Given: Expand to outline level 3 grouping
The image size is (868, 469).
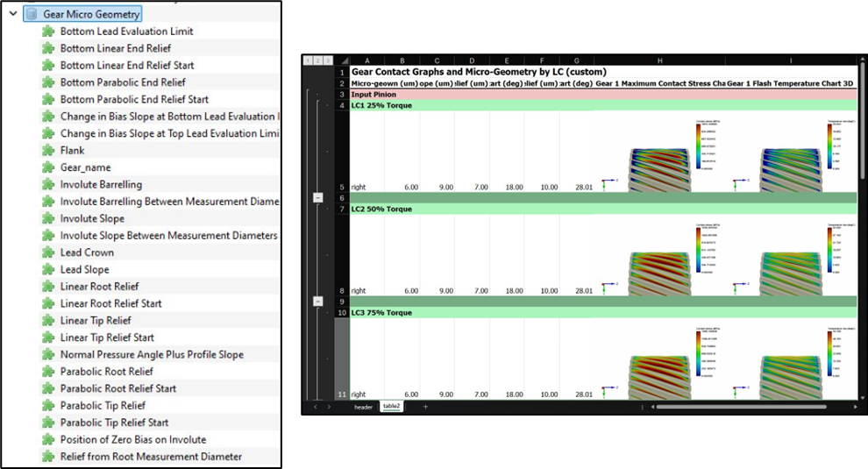Looking at the screenshot, I should click(328, 60).
